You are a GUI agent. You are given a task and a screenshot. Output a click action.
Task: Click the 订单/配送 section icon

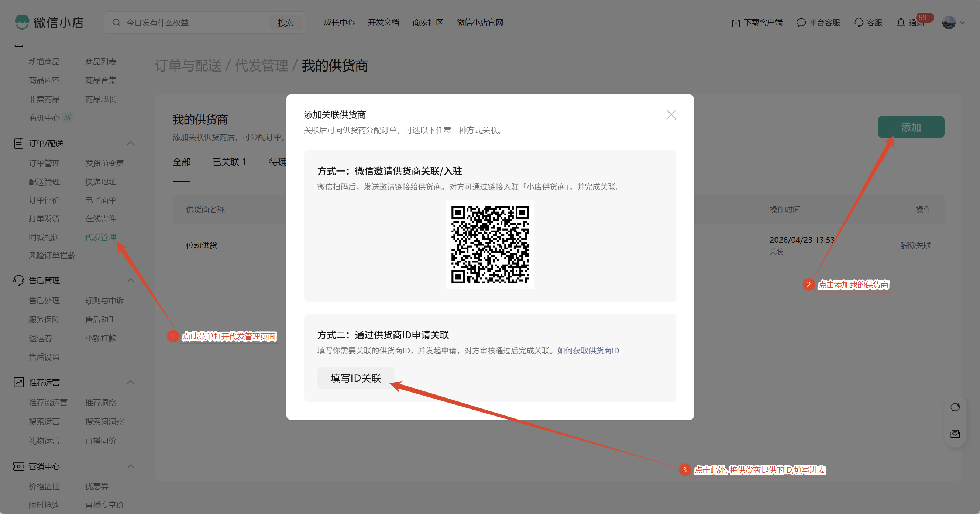pyautogui.click(x=19, y=143)
